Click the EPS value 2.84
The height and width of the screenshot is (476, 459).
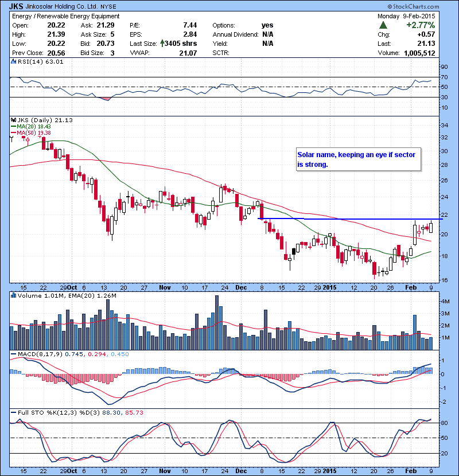(x=190, y=34)
